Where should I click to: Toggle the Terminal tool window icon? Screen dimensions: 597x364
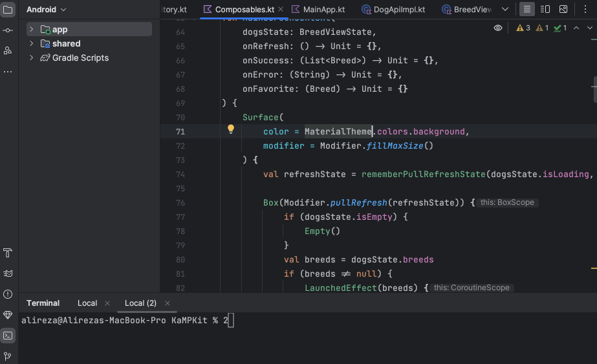pyautogui.click(x=8, y=336)
